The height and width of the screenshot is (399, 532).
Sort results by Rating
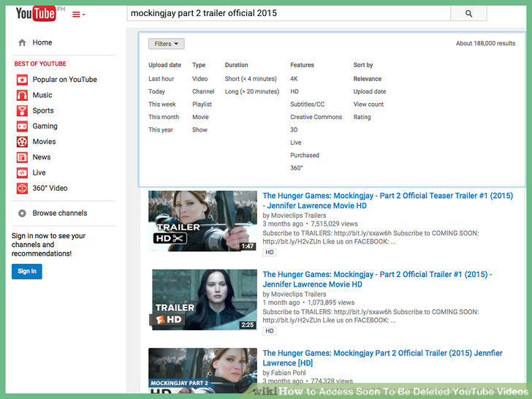362,117
